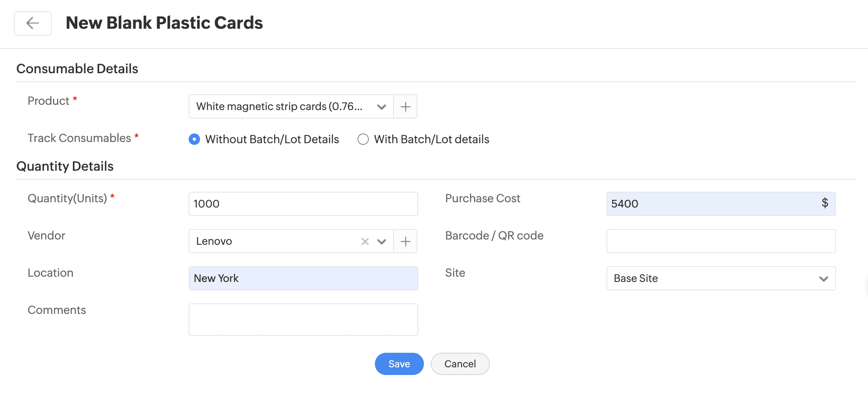Click the Base Site selection field
The image size is (868, 411).
point(713,279)
